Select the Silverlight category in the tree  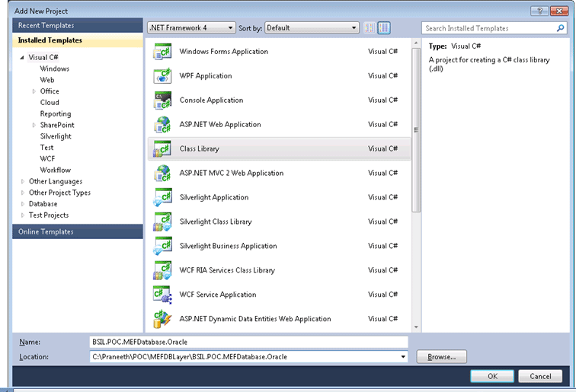[x=56, y=136]
